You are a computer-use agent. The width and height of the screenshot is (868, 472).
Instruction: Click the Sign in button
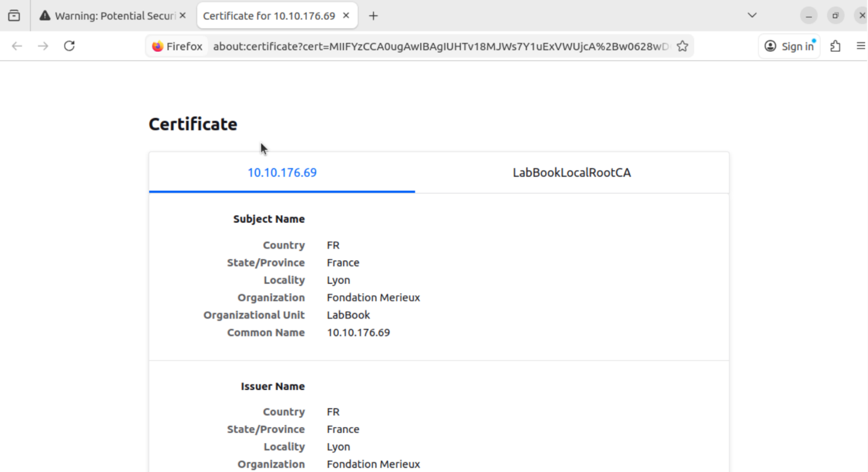pyautogui.click(x=789, y=46)
